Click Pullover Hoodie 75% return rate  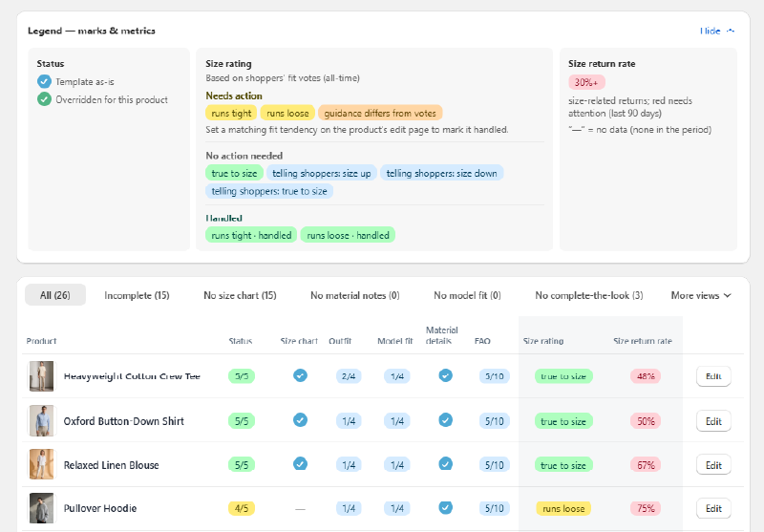coord(646,509)
